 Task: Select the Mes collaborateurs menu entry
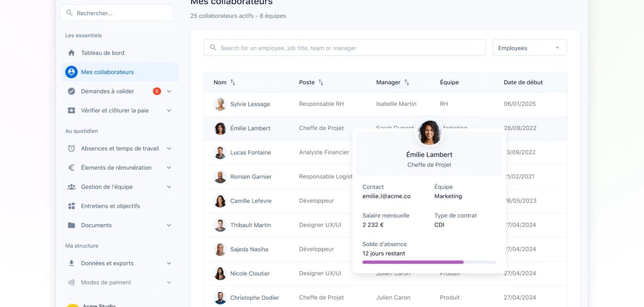[x=107, y=72]
